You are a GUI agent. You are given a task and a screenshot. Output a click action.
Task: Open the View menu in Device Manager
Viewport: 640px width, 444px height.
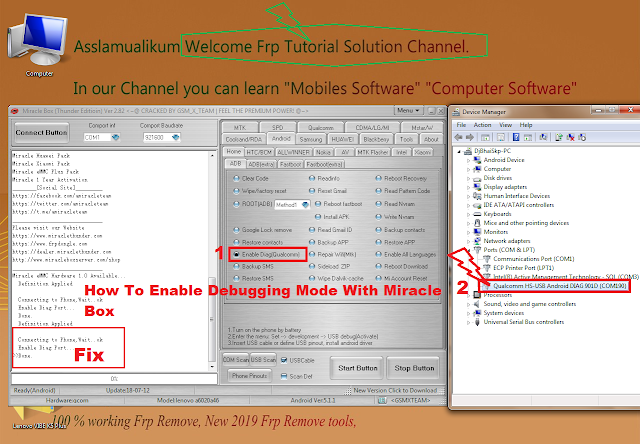point(505,125)
